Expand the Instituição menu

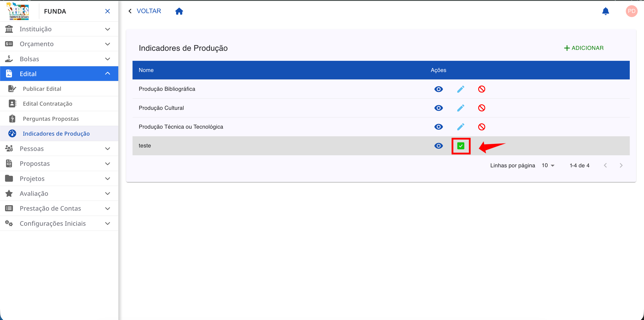[59, 29]
